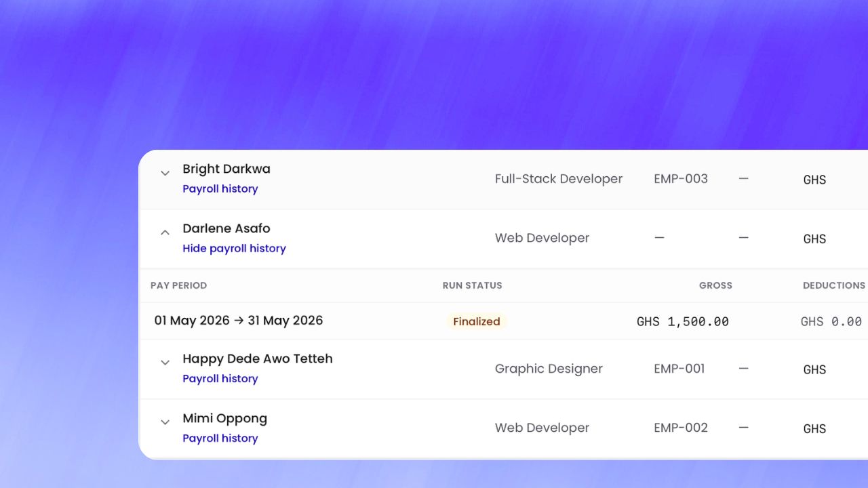Click pay period 01 May 2026 → 31 May 2026
This screenshot has height=488, width=868.
(239, 321)
